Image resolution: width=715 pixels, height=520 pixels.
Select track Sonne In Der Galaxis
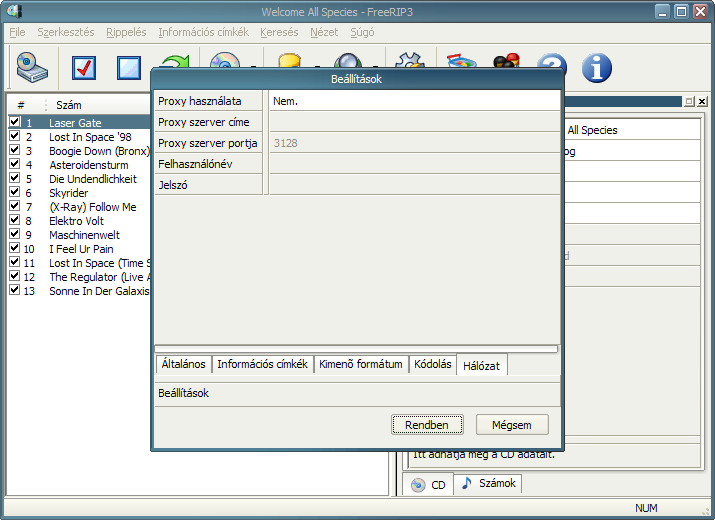tap(99, 291)
